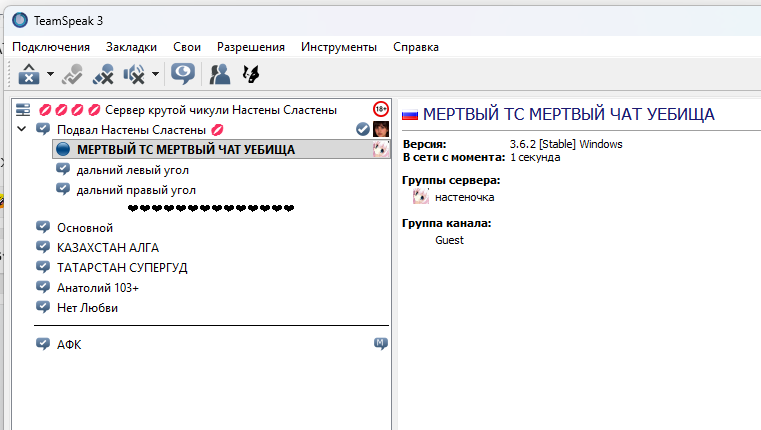This screenshot has width=761, height=430.
Task: Click the channel icon of АФК
Action: [43, 344]
